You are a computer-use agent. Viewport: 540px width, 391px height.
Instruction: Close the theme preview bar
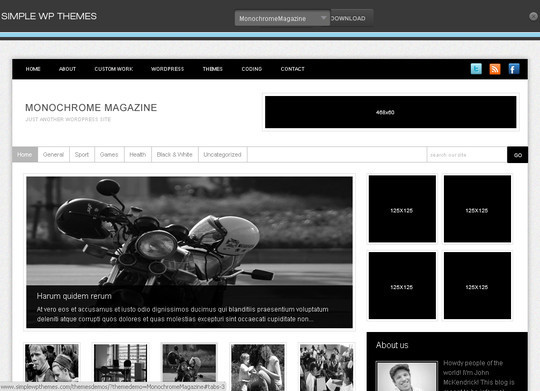pos(533,16)
